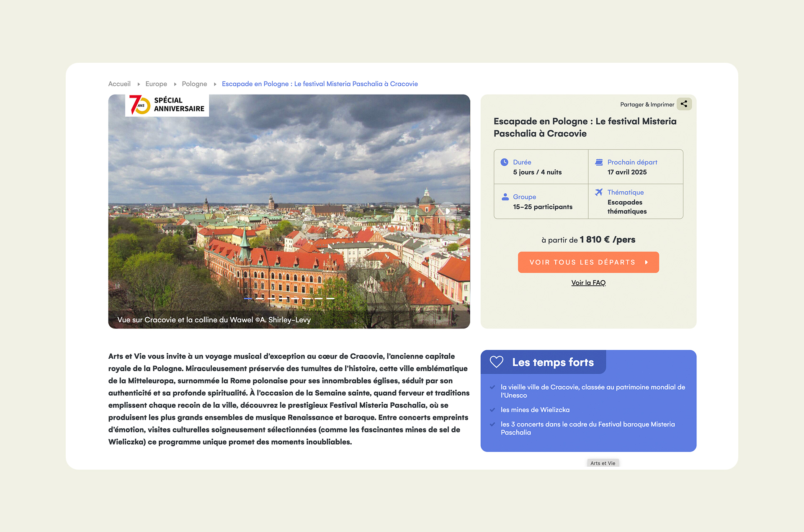Open the Voir la FAQ link
This screenshot has width=804, height=532.
point(588,283)
